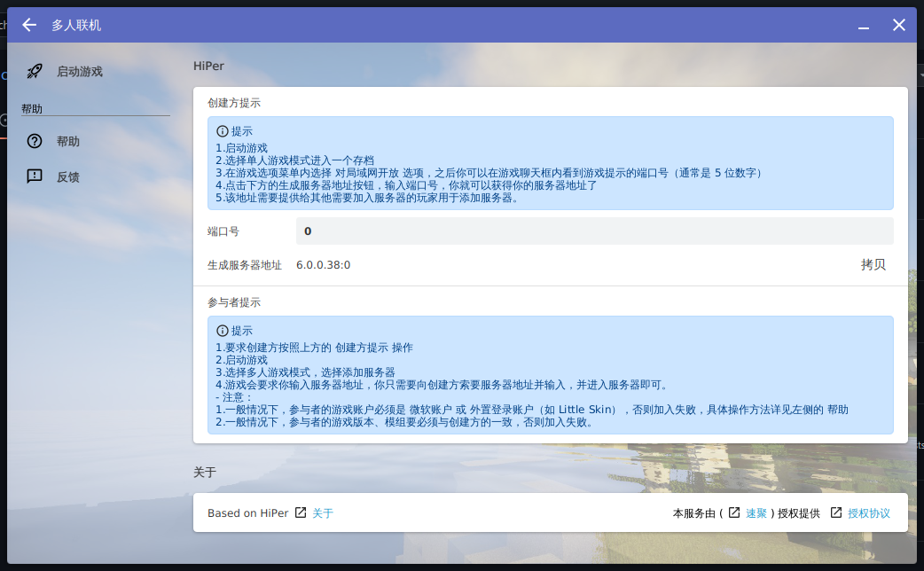Viewport: 924px width, 571px height.
Task: Click the 多人联机 title text
Action: 76,26
